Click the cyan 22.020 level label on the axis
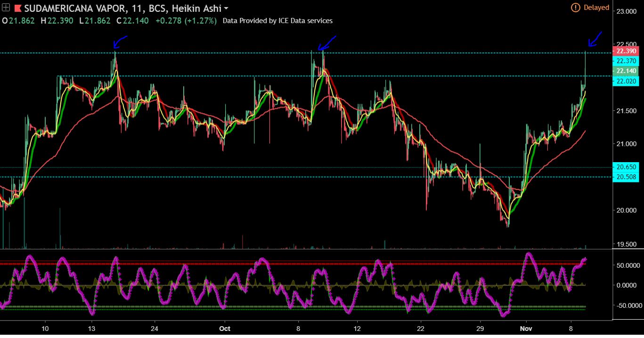 click(625, 81)
